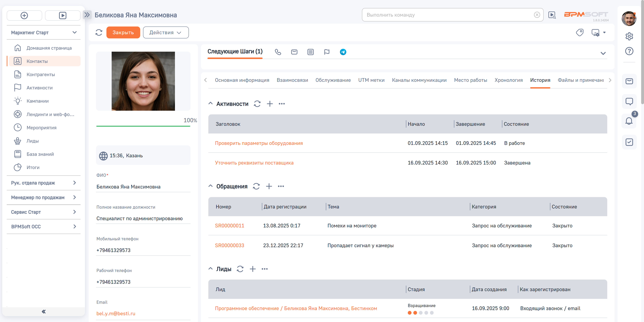Click the email envelope icon in next steps
Image resolution: width=644 pixels, height=322 pixels.
click(294, 52)
